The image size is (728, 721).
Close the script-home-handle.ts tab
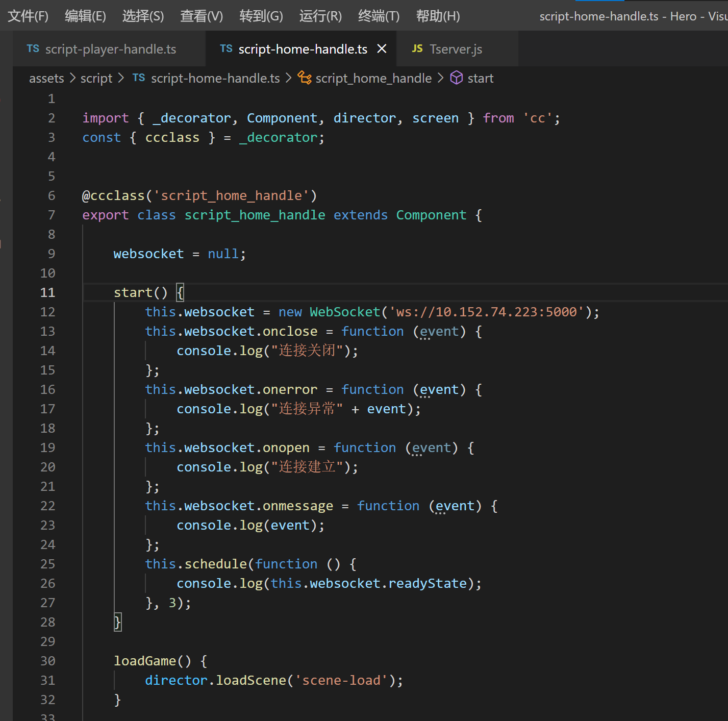click(x=382, y=49)
